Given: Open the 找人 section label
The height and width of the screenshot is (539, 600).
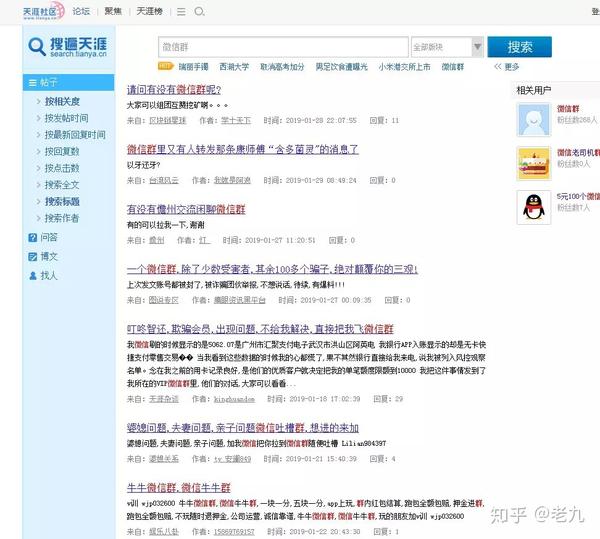Looking at the screenshot, I should pyautogui.click(x=49, y=276).
